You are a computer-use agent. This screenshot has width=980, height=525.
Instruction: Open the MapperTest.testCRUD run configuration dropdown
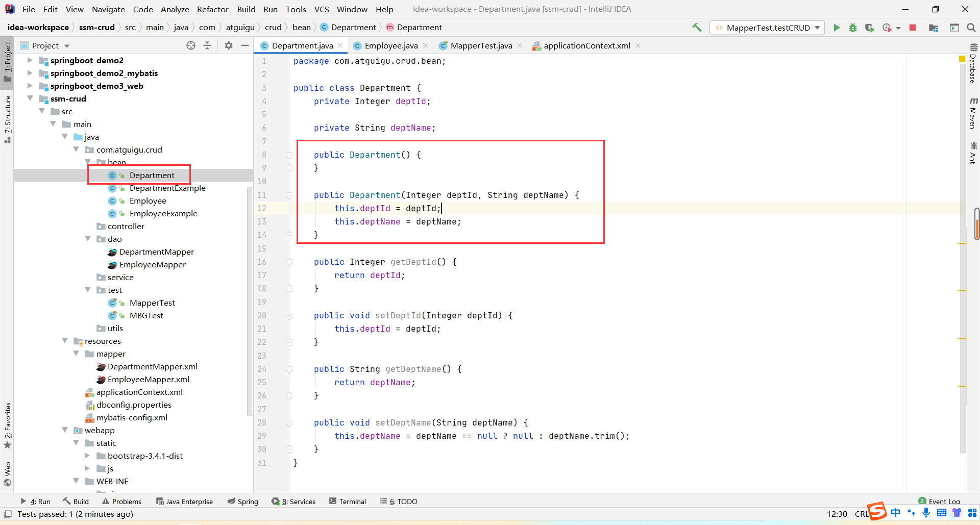click(767, 28)
